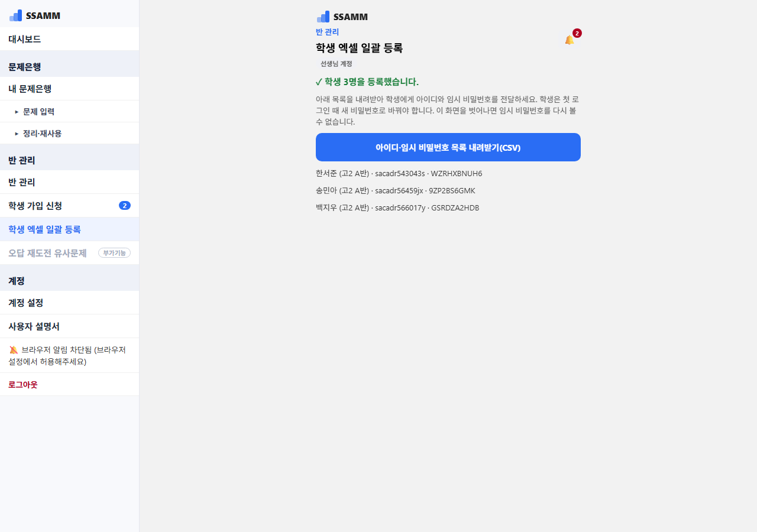Image resolution: width=757 pixels, height=532 pixels.
Task: Expand the 문제 입력 arrow
Action: [17, 112]
